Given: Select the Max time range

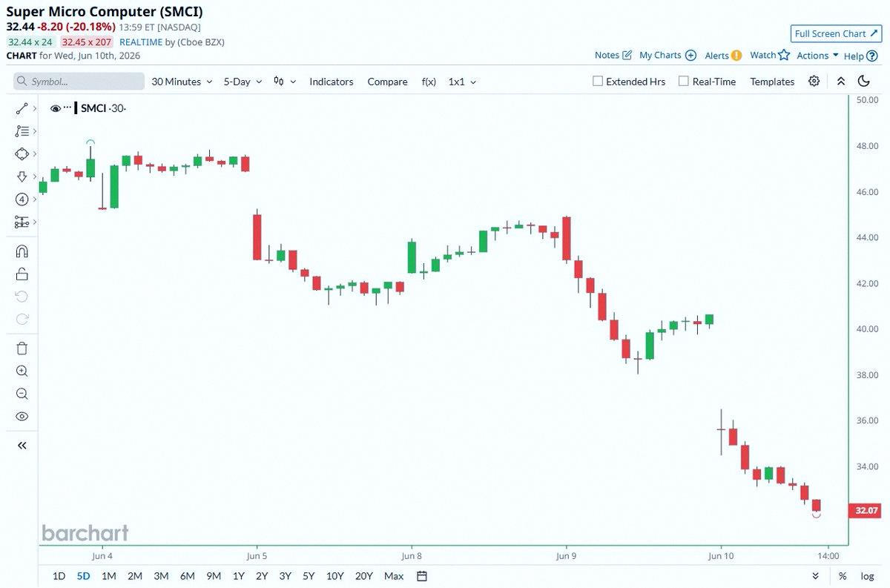Looking at the screenshot, I should (x=394, y=576).
